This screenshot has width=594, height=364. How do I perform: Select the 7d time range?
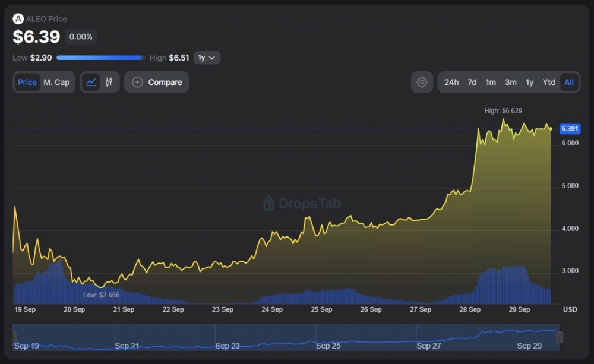[x=472, y=83]
